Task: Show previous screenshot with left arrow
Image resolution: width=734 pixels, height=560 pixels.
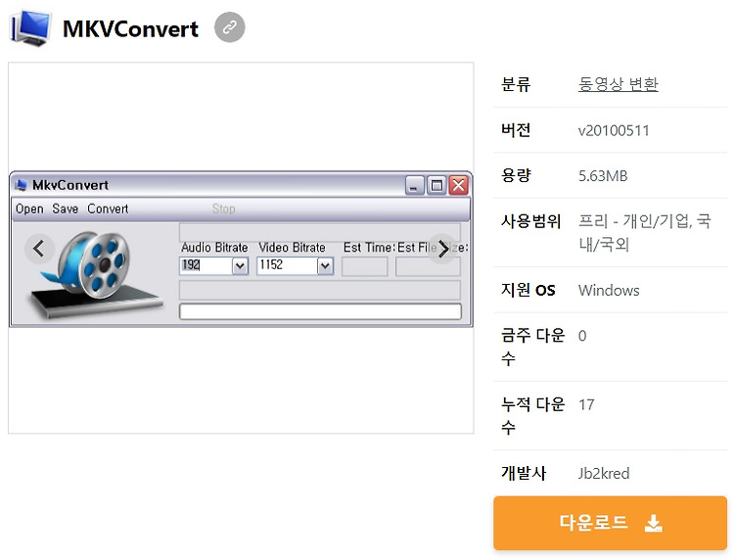Action: pyautogui.click(x=39, y=249)
